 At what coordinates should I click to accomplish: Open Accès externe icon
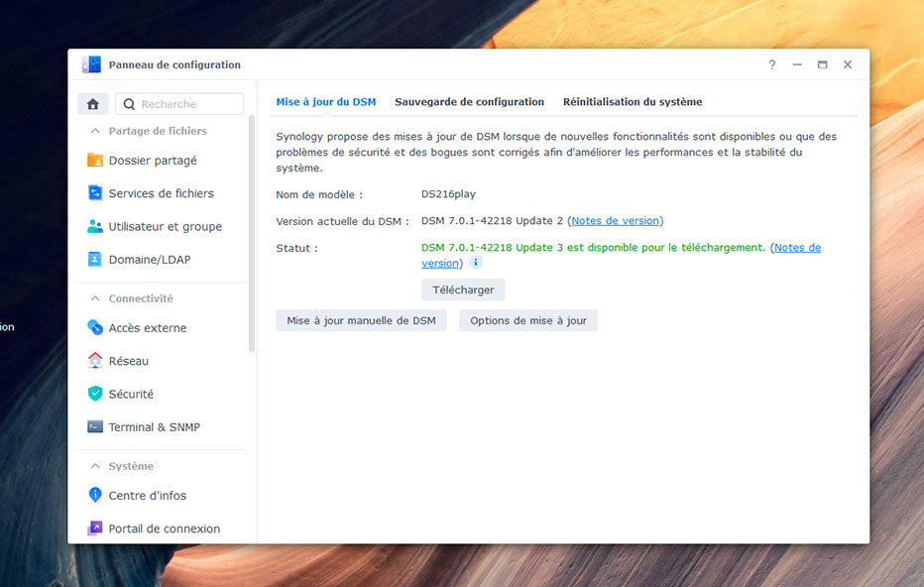(x=95, y=328)
